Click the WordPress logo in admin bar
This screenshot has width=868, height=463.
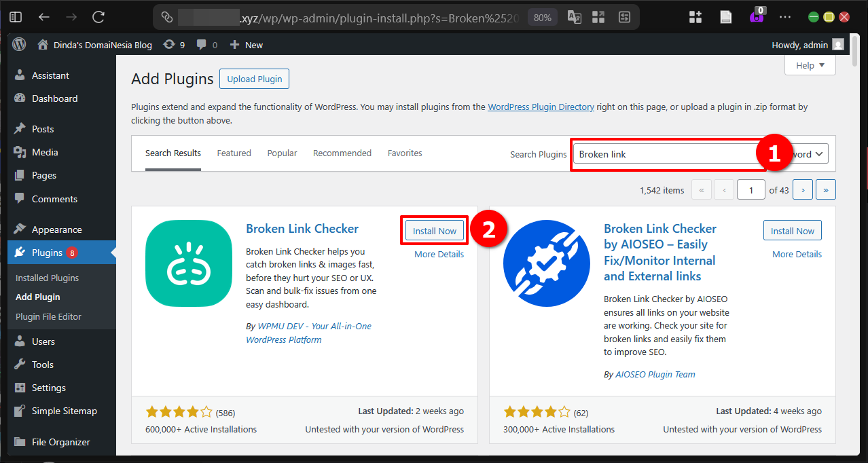(18, 44)
